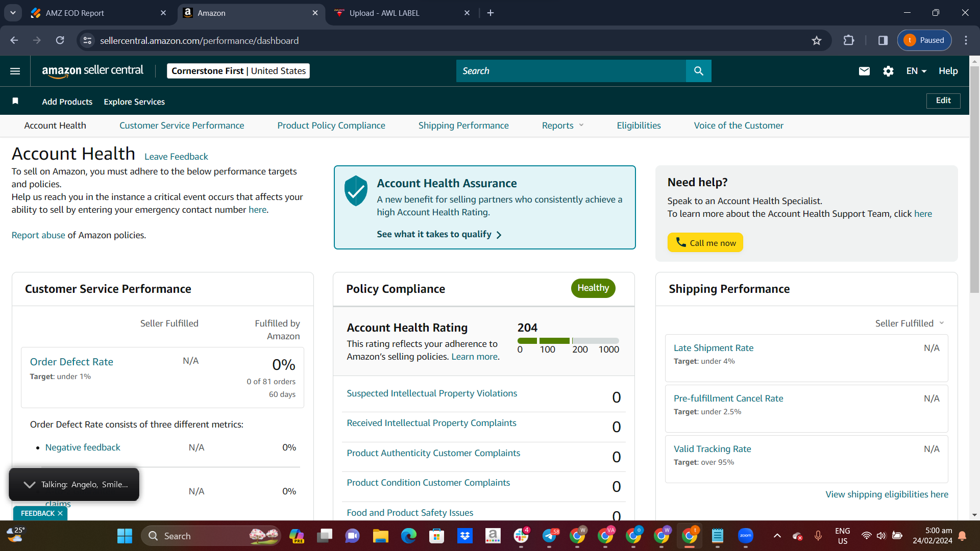The height and width of the screenshot is (551, 980).
Task: Open the Customer Service Performance tab
Action: [182, 126]
